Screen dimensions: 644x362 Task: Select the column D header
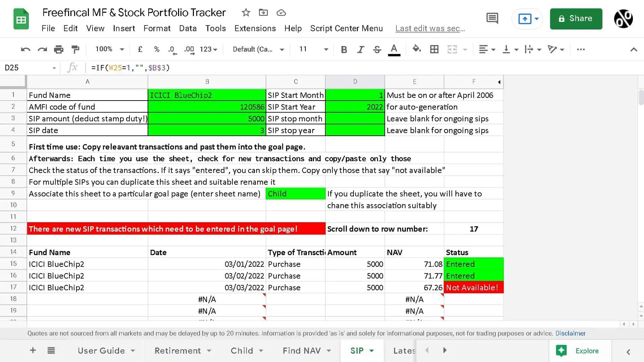click(x=355, y=81)
